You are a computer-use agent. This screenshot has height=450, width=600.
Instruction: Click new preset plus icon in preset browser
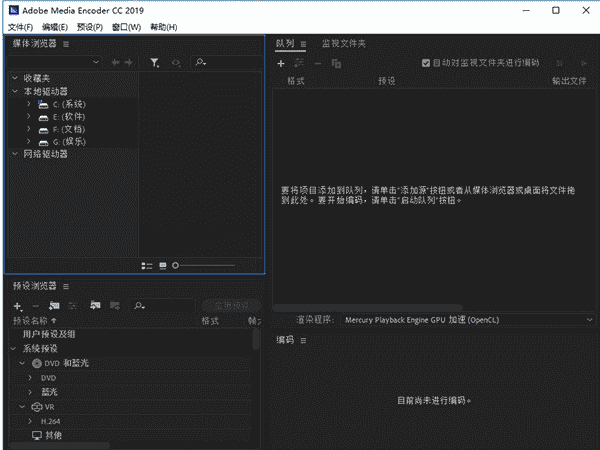coord(17,305)
